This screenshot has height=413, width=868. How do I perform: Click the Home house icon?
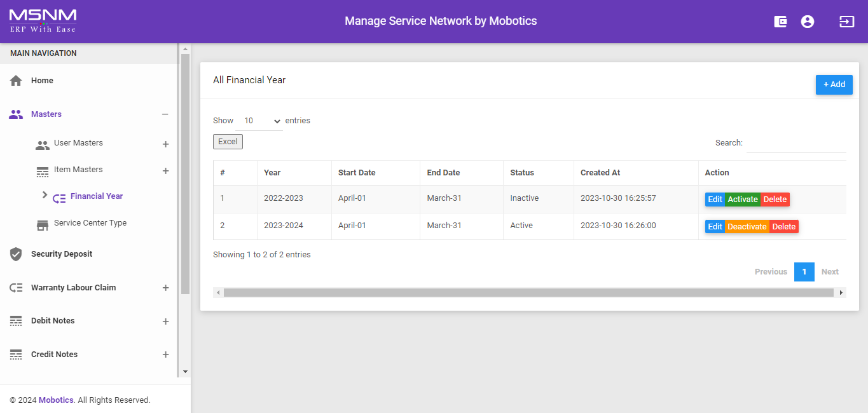tap(16, 81)
